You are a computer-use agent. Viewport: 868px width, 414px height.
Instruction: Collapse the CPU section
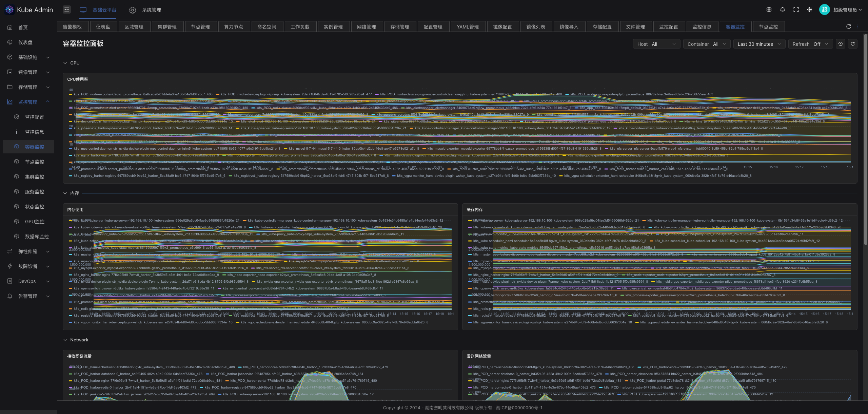65,63
